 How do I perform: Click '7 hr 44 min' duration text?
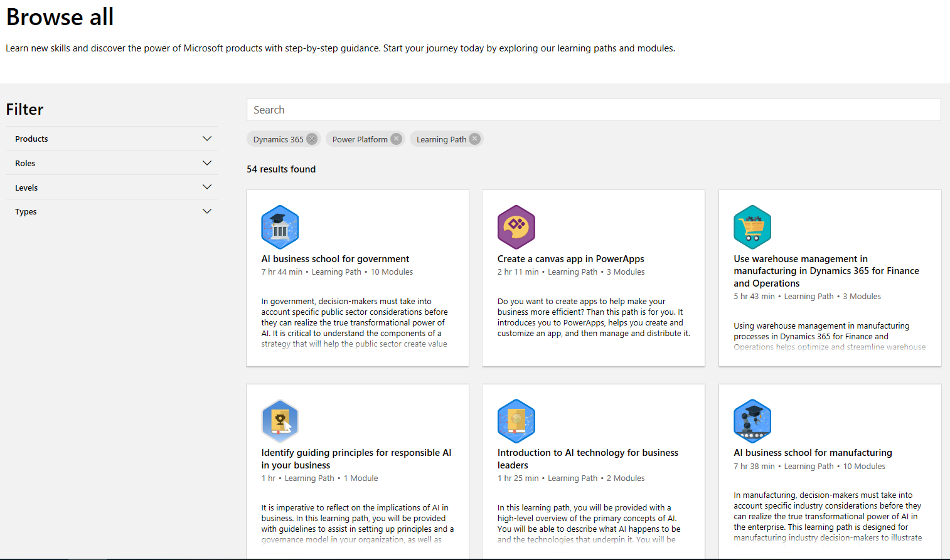click(282, 272)
